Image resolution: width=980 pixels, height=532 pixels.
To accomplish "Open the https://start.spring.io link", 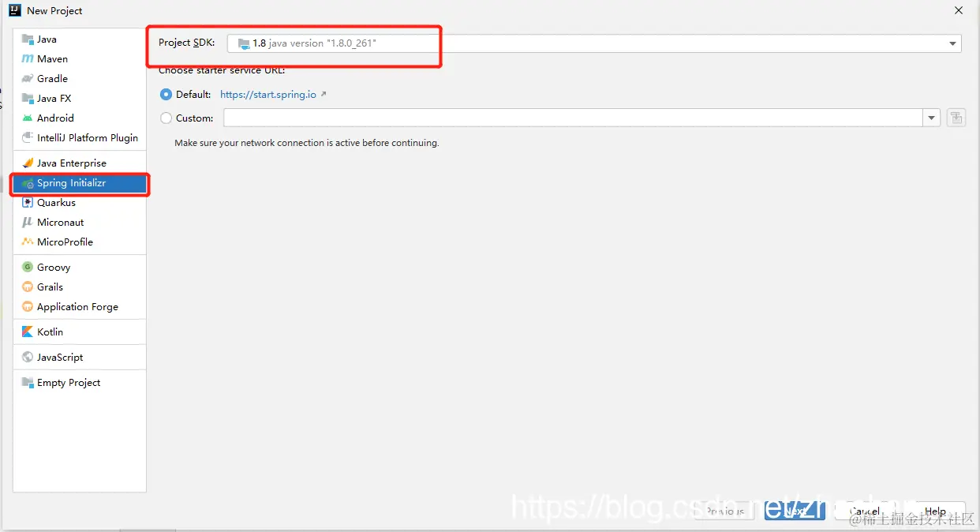I will (268, 95).
